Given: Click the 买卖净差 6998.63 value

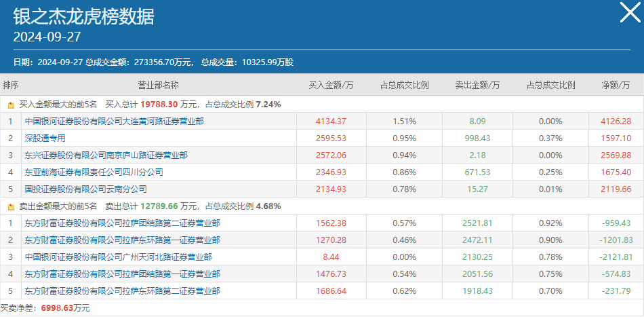Looking at the screenshot, I should [58, 308].
